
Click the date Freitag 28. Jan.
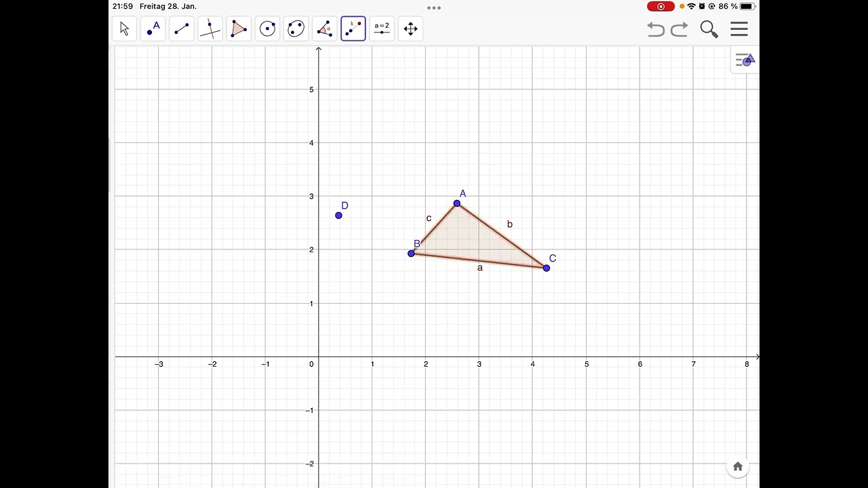point(168,6)
